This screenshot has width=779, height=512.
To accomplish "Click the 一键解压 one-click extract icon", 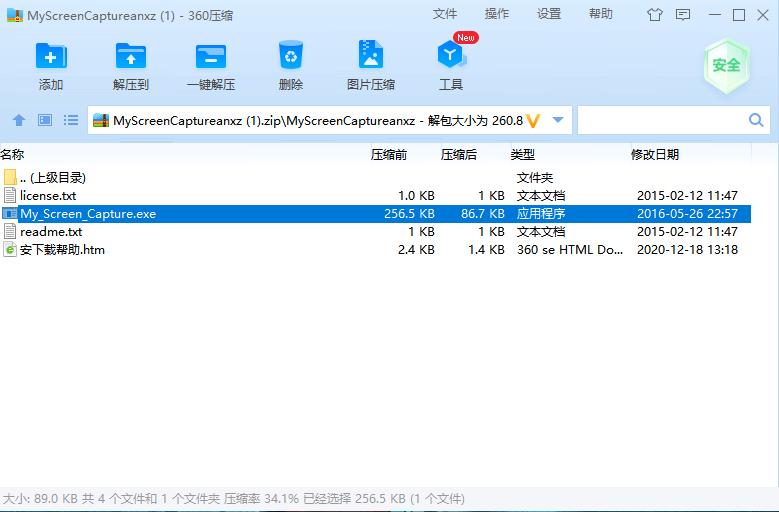I will [211, 56].
